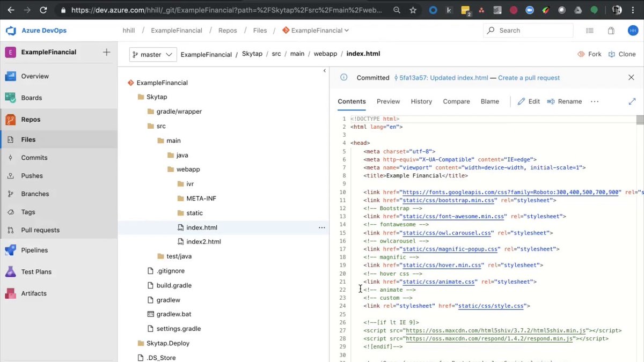
Task: Open the work items list icon in header
Action: 590,31
